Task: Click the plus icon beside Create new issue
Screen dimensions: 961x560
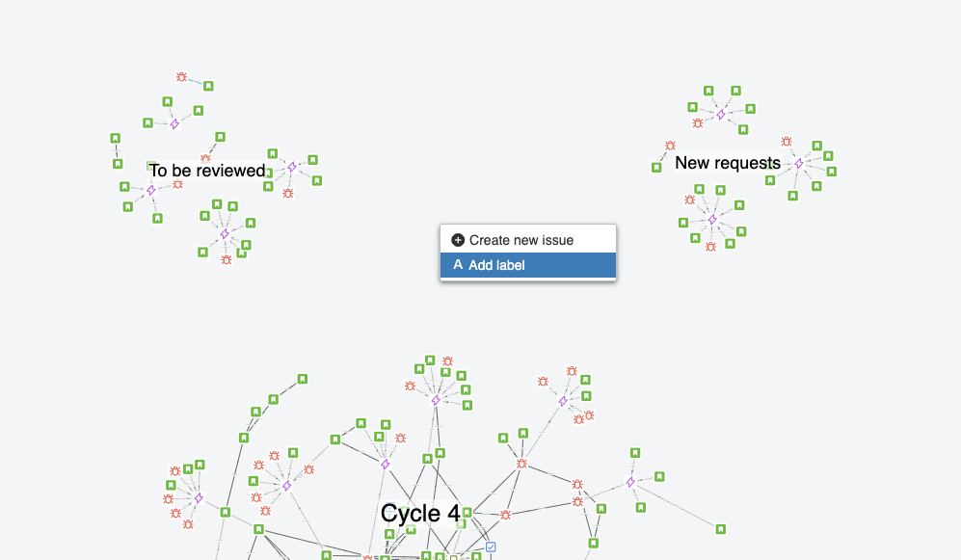Action: (458, 240)
